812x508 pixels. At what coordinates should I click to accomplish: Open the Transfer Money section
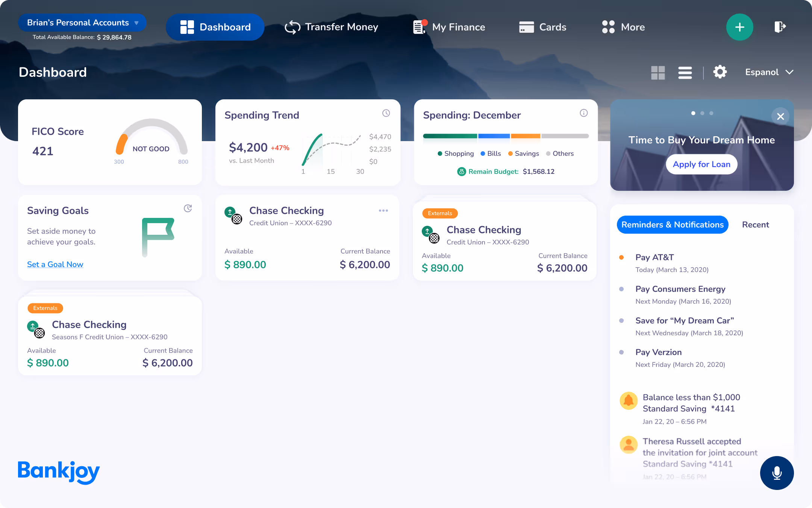coord(331,27)
